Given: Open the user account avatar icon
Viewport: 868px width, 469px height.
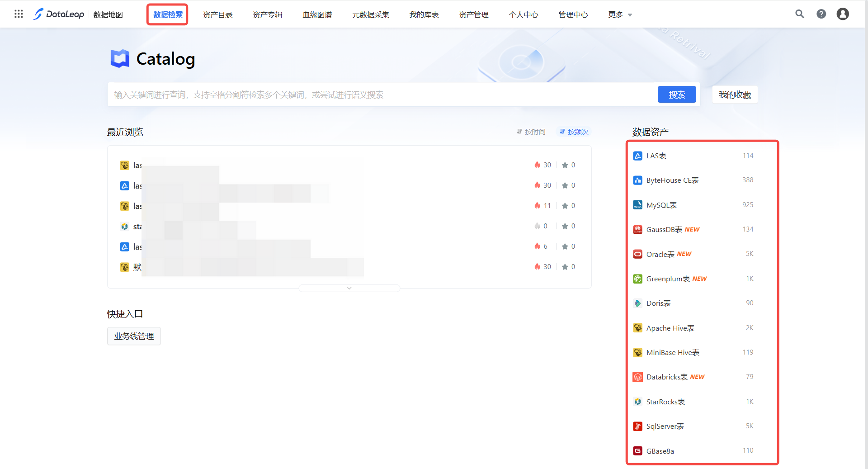Looking at the screenshot, I should tap(843, 14).
